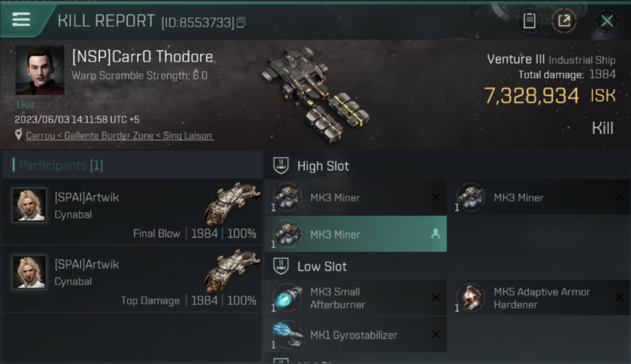631x364 pixels.
Task: Click the share kill report icon
Action: tap(564, 21)
